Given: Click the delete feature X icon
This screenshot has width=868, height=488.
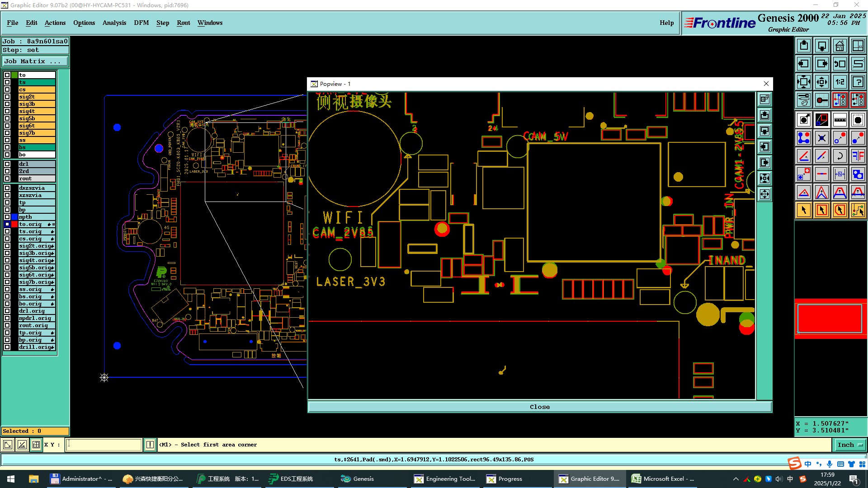Looking at the screenshot, I should pos(821,138).
